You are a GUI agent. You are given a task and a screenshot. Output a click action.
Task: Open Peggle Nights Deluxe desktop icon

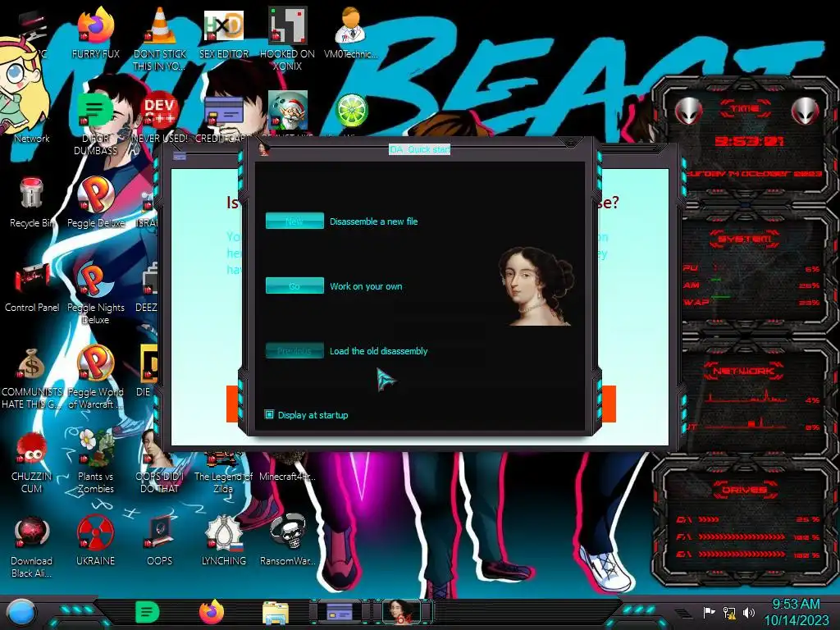95,279
